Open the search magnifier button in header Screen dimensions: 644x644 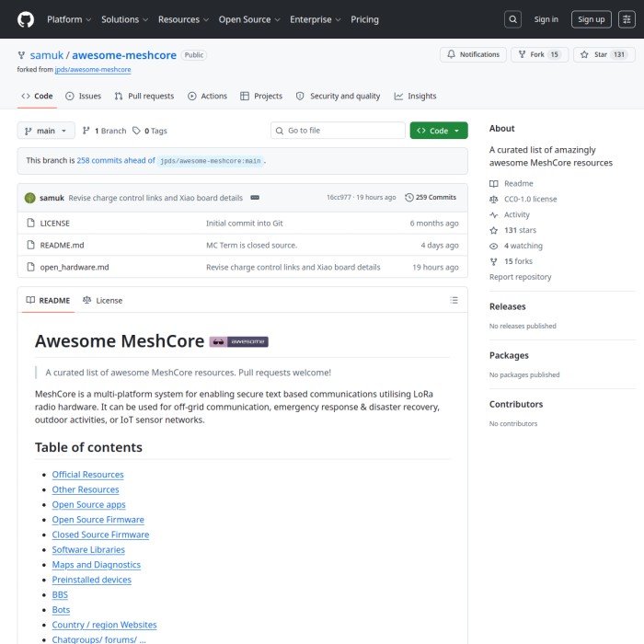click(512, 19)
